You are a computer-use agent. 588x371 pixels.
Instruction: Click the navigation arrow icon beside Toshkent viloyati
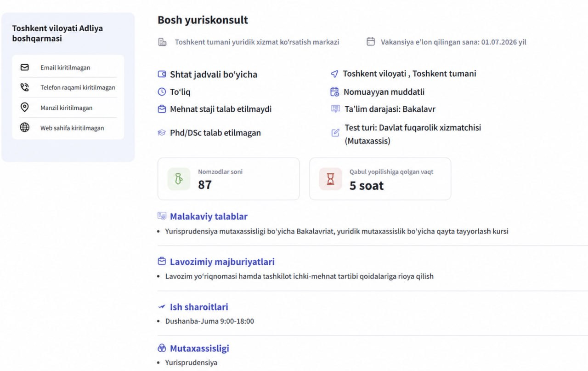334,74
